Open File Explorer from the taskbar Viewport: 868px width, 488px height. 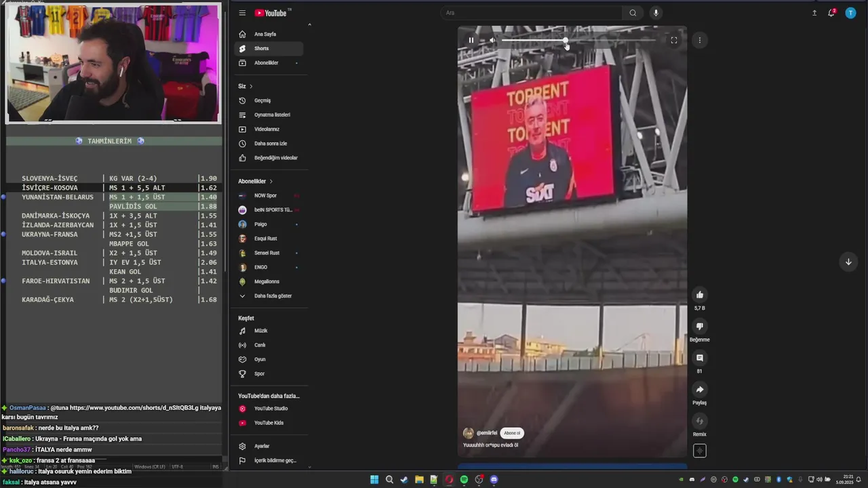419,480
